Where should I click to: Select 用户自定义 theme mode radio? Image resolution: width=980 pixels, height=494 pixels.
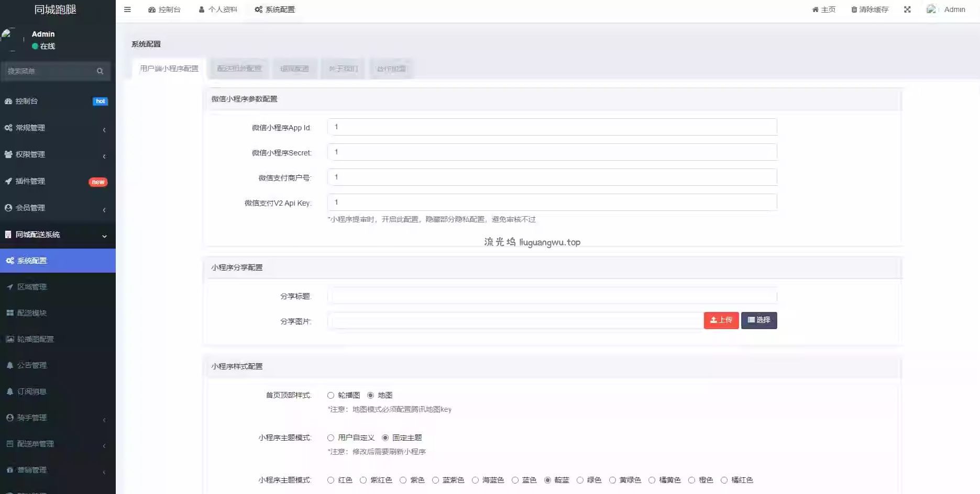[x=331, y=438]
